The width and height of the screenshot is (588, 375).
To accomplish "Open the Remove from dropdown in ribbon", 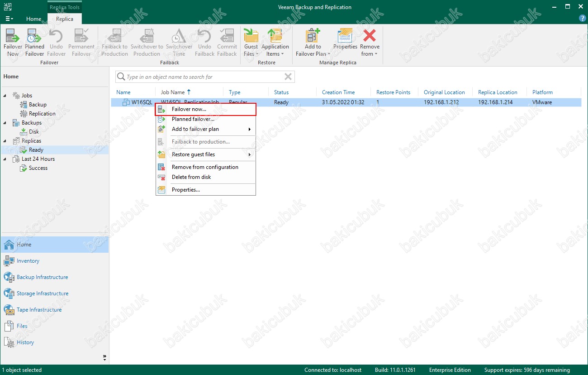I will [x=370, y=43].
